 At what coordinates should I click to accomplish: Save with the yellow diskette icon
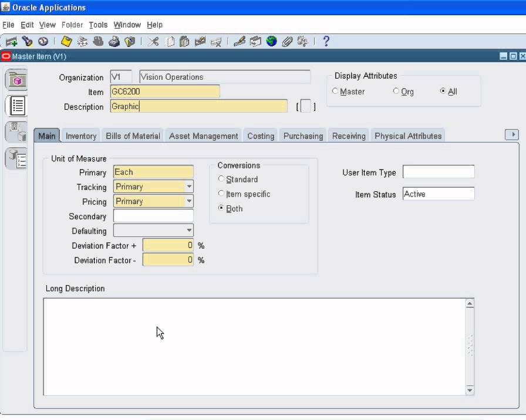point(66,42)
